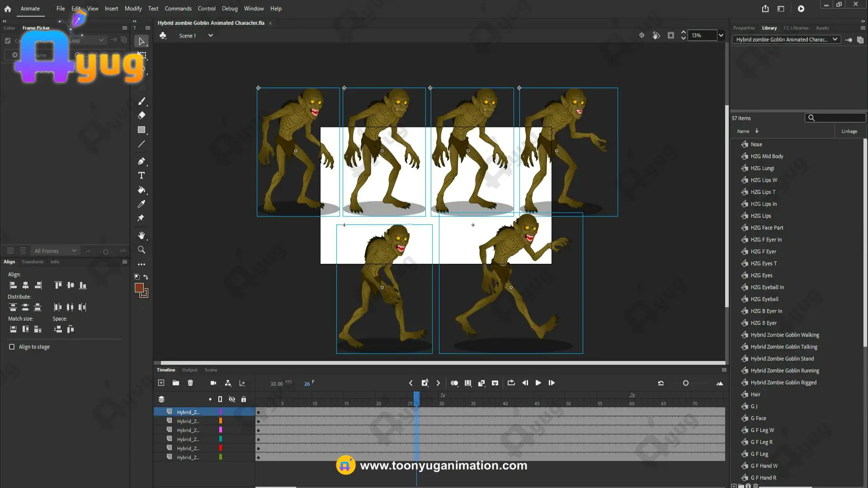The image size is (868, 488).
Task: Click the fill color swatch
Action: 139,288
